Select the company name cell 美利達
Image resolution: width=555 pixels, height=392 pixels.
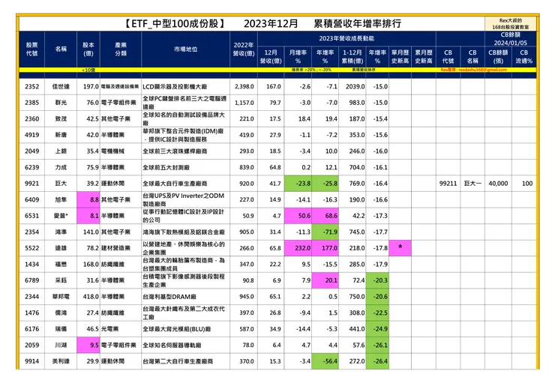[x=61, y=361]
